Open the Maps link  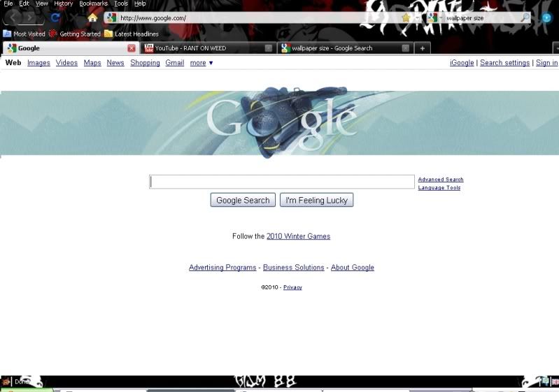click(92, 63)
